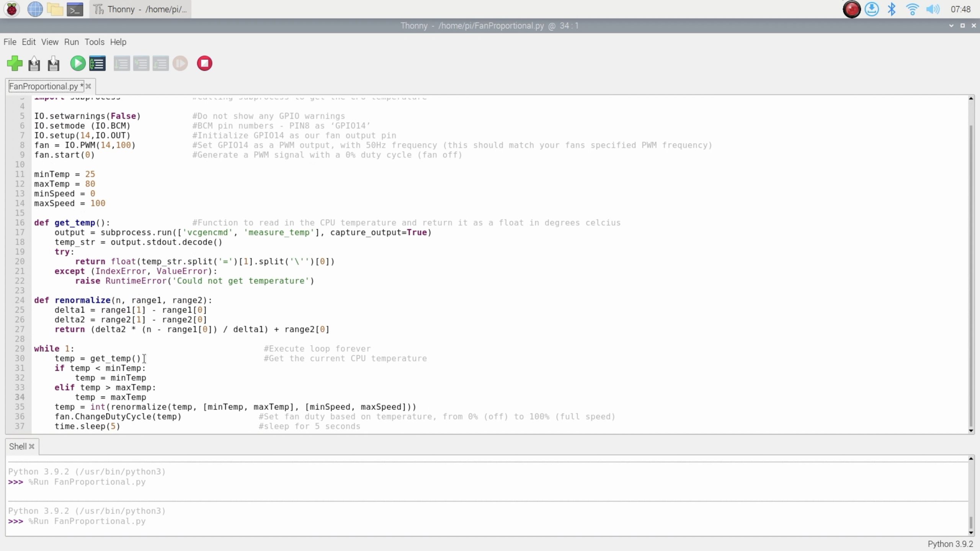Open the Wi-Fi network tray menu
The height and width of the screenshot is (551, 980).
coord(912,9)
